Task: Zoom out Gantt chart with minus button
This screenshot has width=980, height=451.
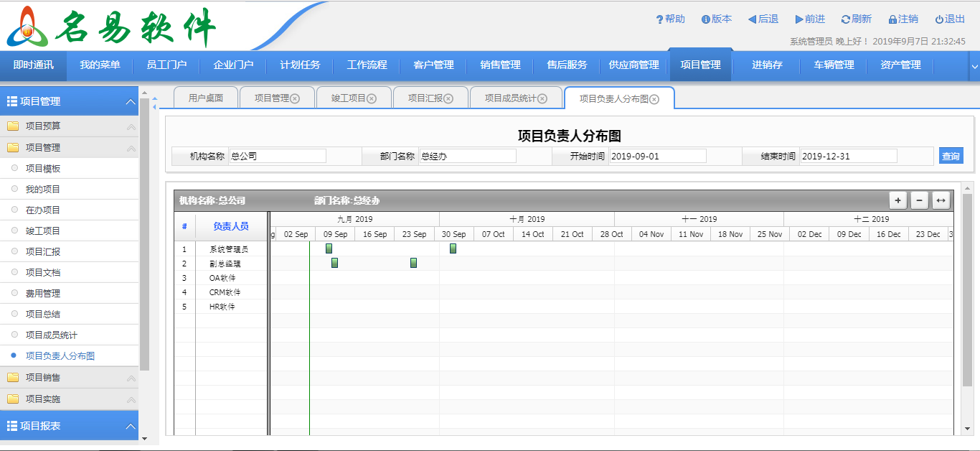Action: tap(919, 200)
